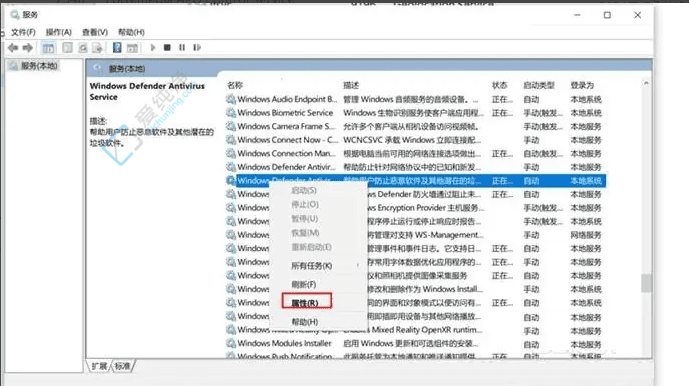This screenshot has height=386, width=689.
Task: Select the Windows Connection Manager service
Action: pos(286,154)
